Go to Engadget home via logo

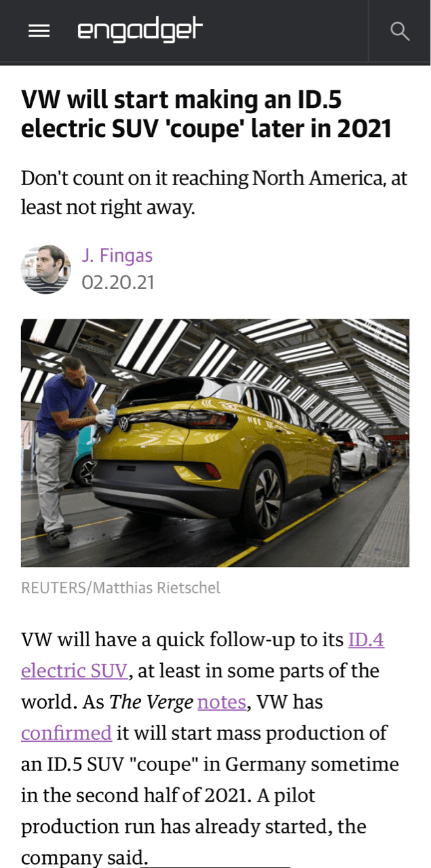tap(140, 31)
